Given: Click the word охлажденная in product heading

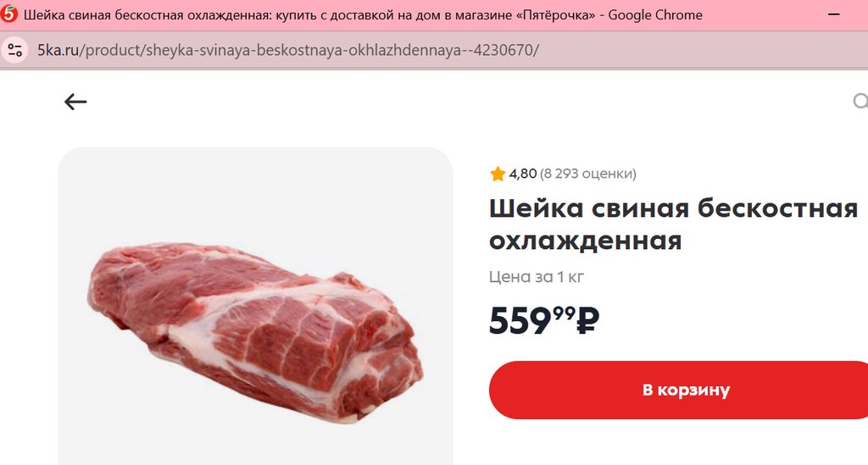Looking at the screenshot, I should point(585,241).
